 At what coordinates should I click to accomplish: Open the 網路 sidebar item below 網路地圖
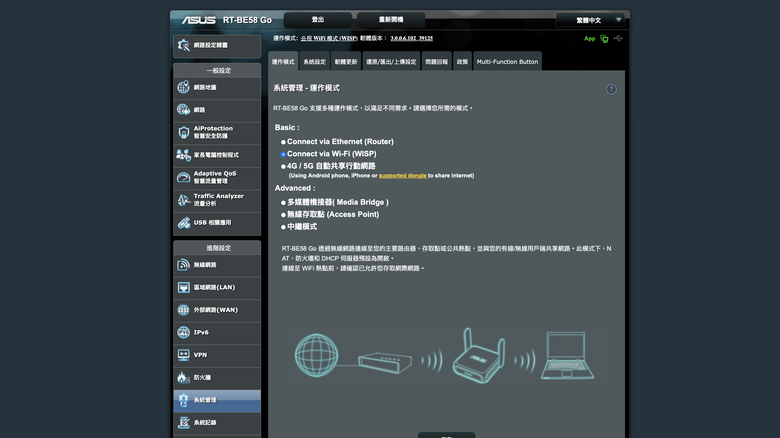(x=217, y=110)
